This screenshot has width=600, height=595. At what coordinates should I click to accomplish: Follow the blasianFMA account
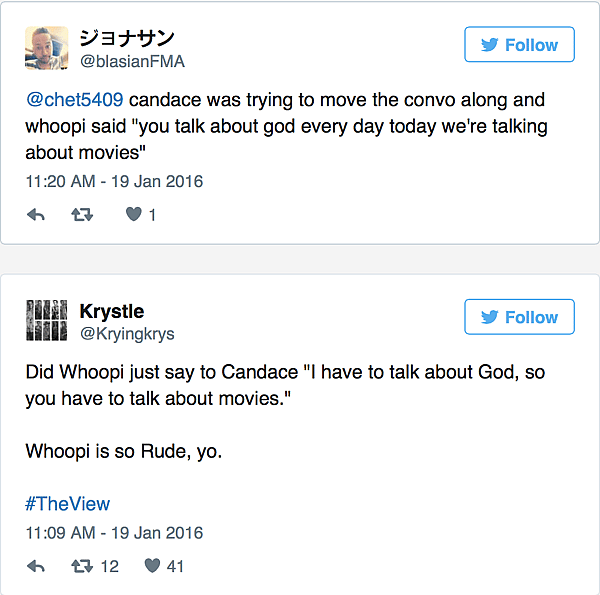point(519,45)
